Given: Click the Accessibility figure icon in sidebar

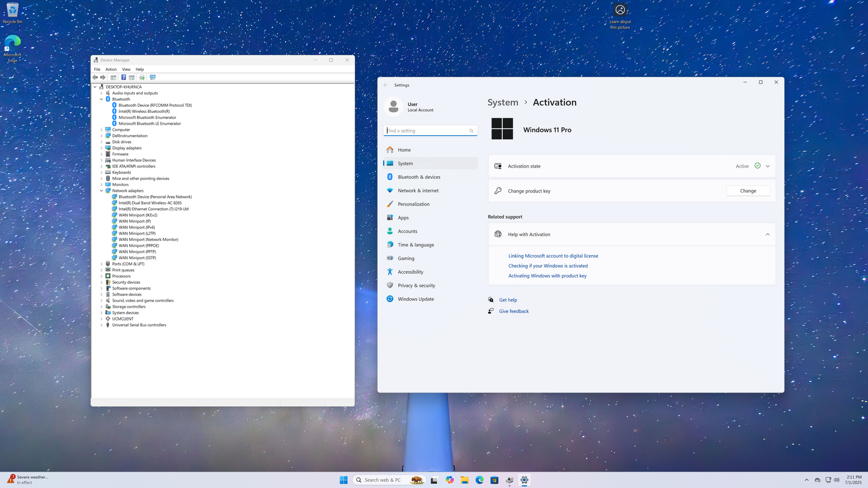Looking at the screenshot, I should pyautogui.click(x=390, y=272).
